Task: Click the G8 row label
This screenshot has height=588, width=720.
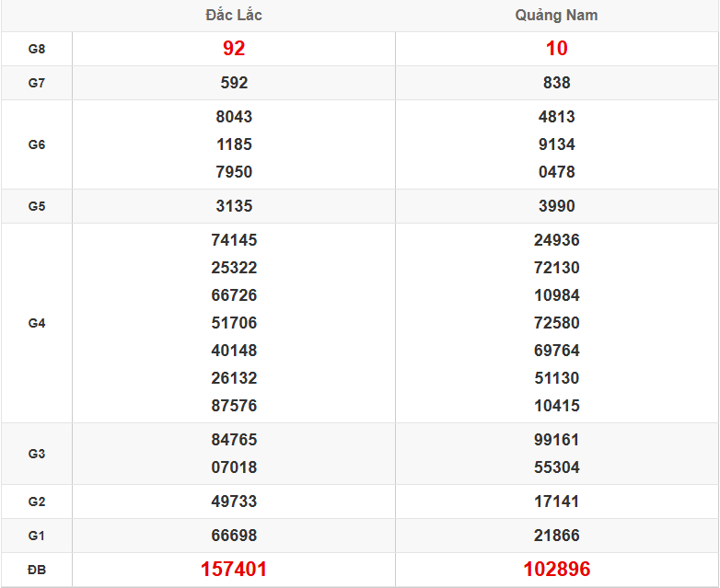Action: [x=37, y=49]
